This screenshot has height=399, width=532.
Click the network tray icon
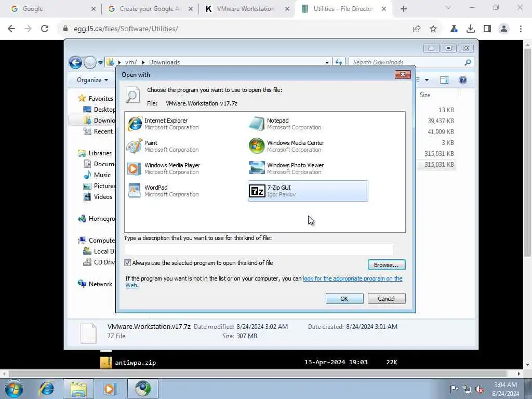click(467, 389)
